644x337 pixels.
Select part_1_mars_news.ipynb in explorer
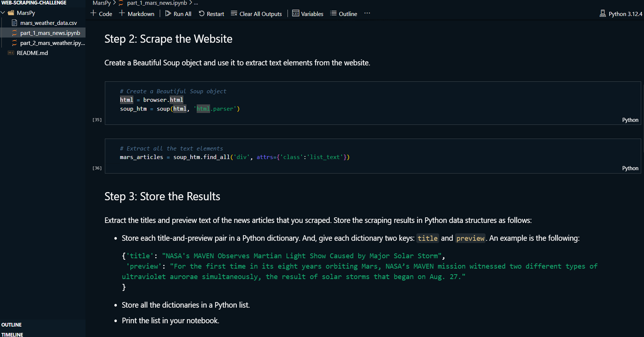[50, 33]
